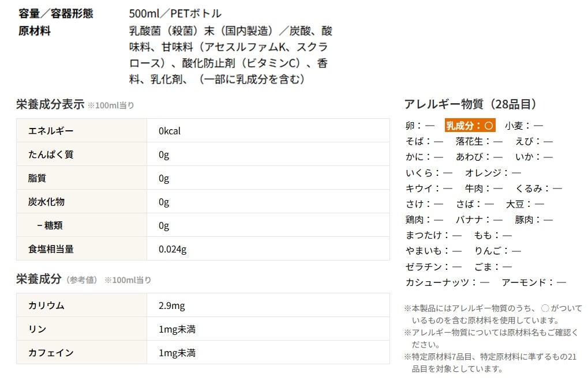Select the リン row label
Screen dimensions: 588x381
point(37,329)
